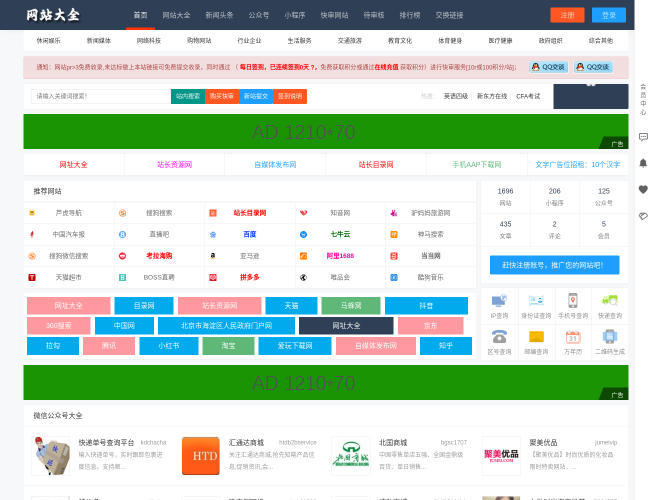Click the 芦虎导航 site favicon
The height and width of the screenshot is (500, 650).
click(32, 213)
